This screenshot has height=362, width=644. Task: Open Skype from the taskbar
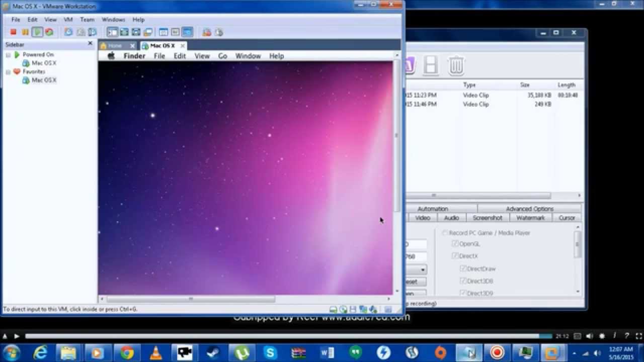pyautogui.click(x=270, y=352)
